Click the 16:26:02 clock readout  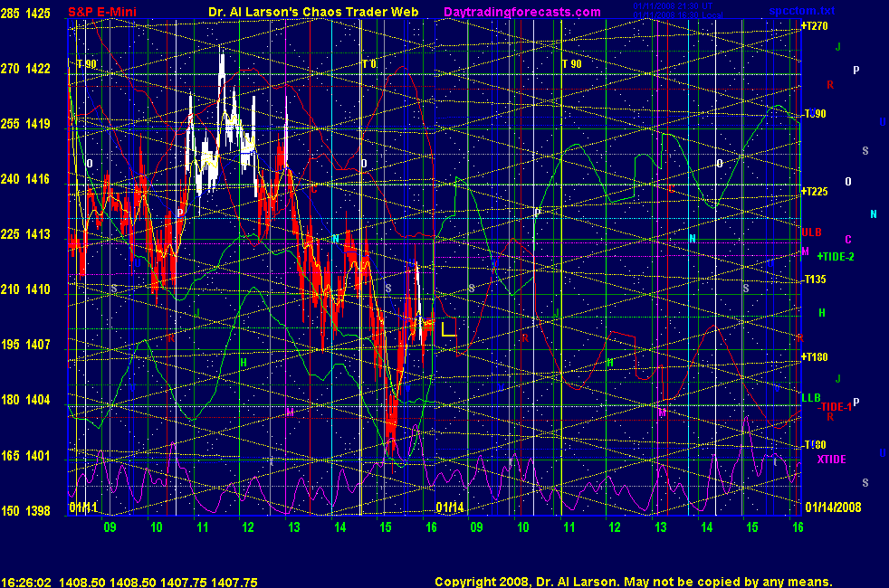26,582
